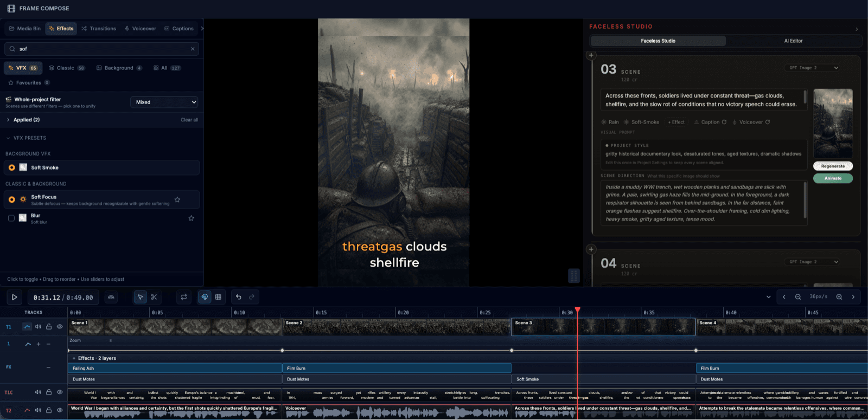Expand track T2 automation lane
Screen dimensions: 868x420
tap(27, 410)
